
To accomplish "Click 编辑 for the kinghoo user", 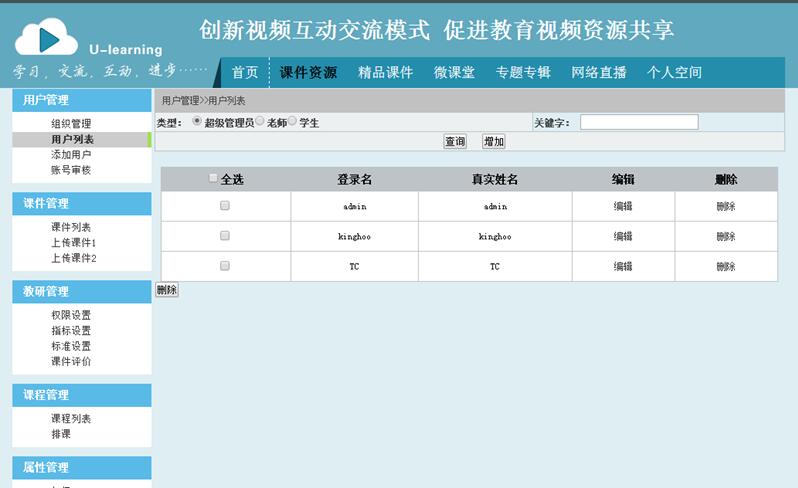I will [623, 236].
